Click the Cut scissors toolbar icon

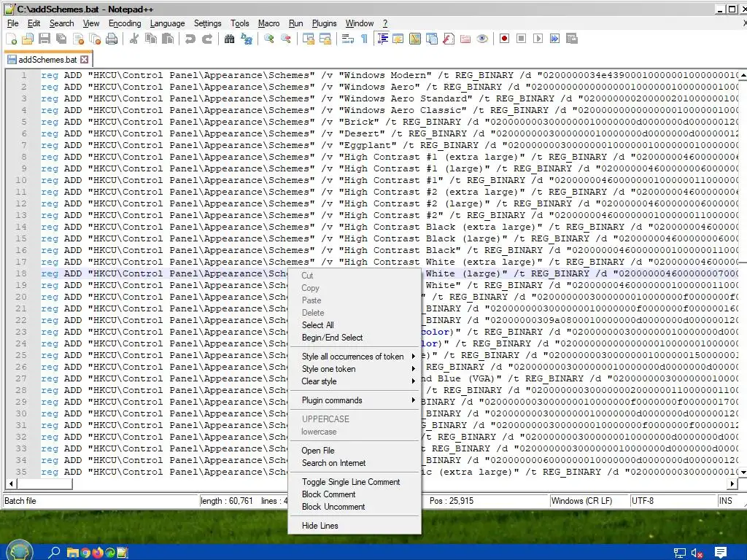(134, 39)
